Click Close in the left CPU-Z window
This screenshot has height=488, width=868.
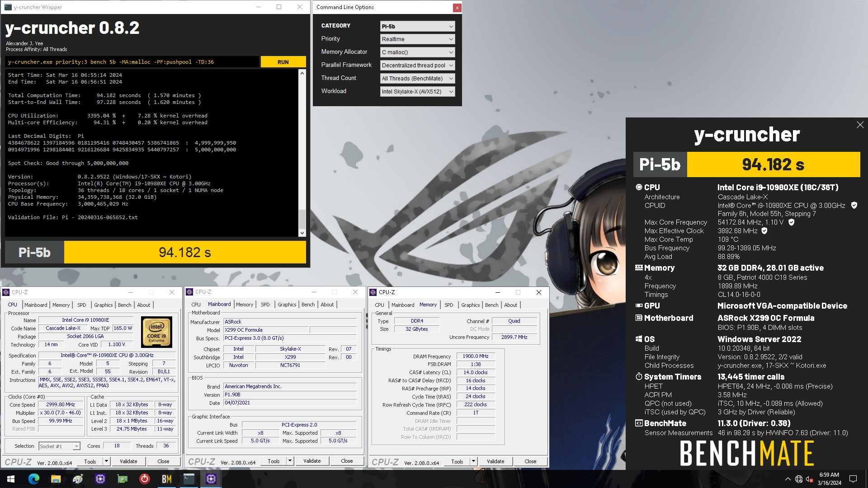pyautogui.click(x=163, y=461)
